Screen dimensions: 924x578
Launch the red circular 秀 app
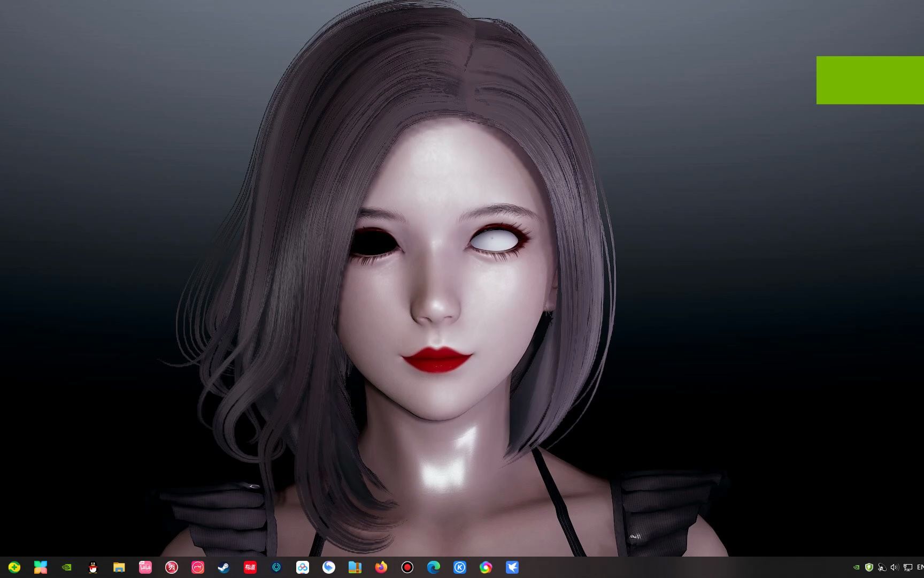(172, 567)
